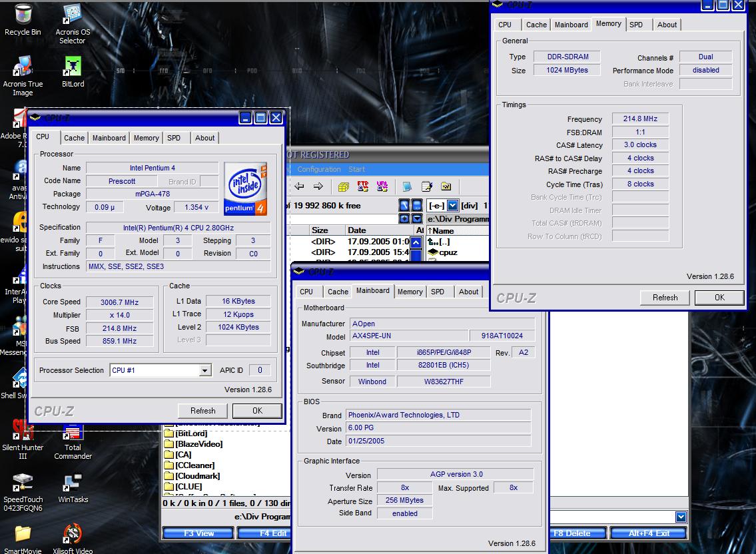Open About tab in CPU window
This screenshot has height=554, width=756.
point(205,138)
